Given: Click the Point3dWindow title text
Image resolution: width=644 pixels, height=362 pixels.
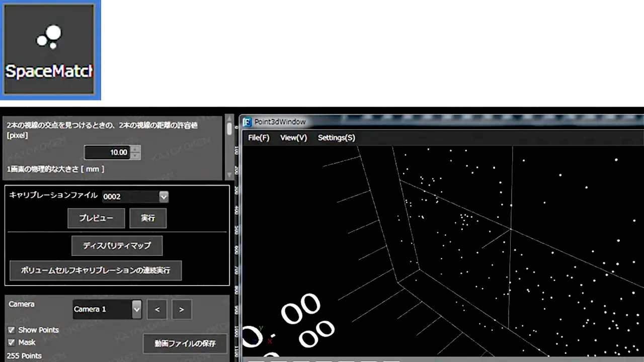Looking at the screenshot, I should tap(280, 122).
